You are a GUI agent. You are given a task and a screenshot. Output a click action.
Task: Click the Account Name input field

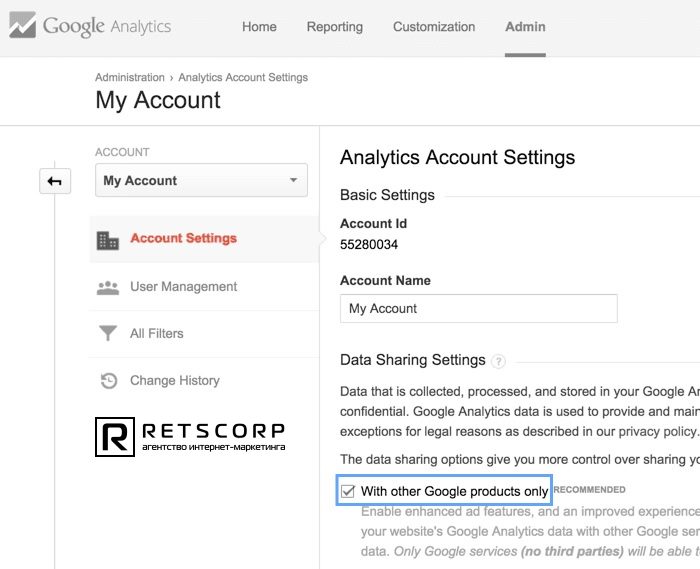pyautogui.click(x=479, y=308)
